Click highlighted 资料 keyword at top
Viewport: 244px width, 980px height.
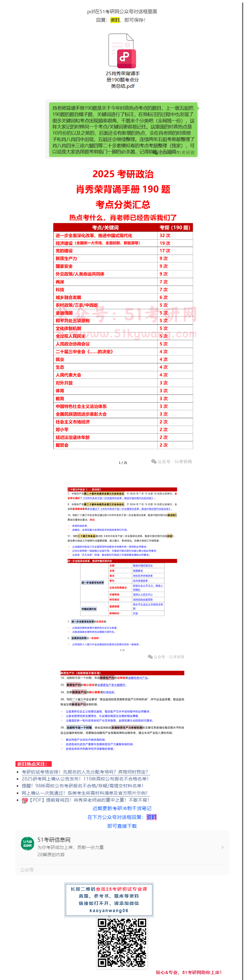(x=115, y=20)
